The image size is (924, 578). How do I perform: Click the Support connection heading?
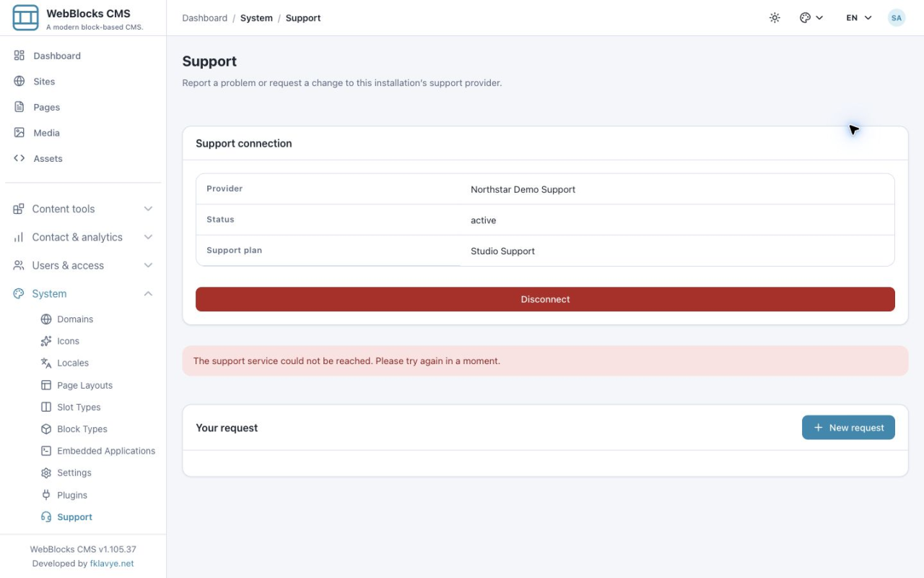(x=244, y=143)
